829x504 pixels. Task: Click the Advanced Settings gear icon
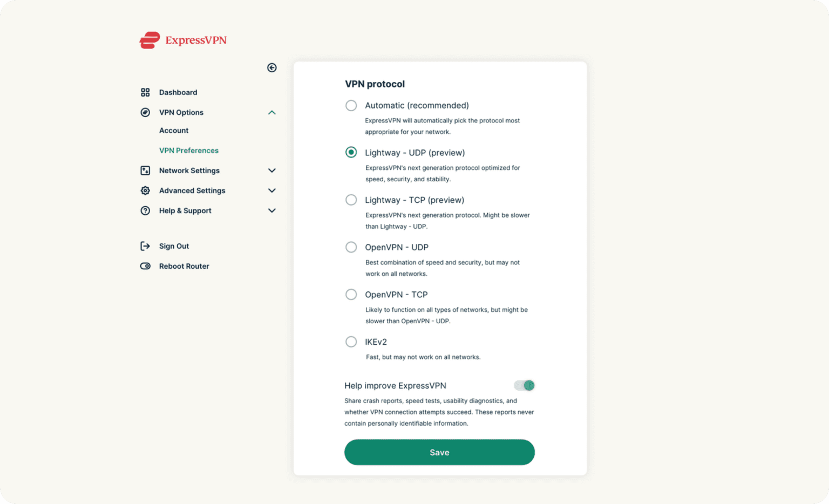pyautogui.click(x=145, y=190)
